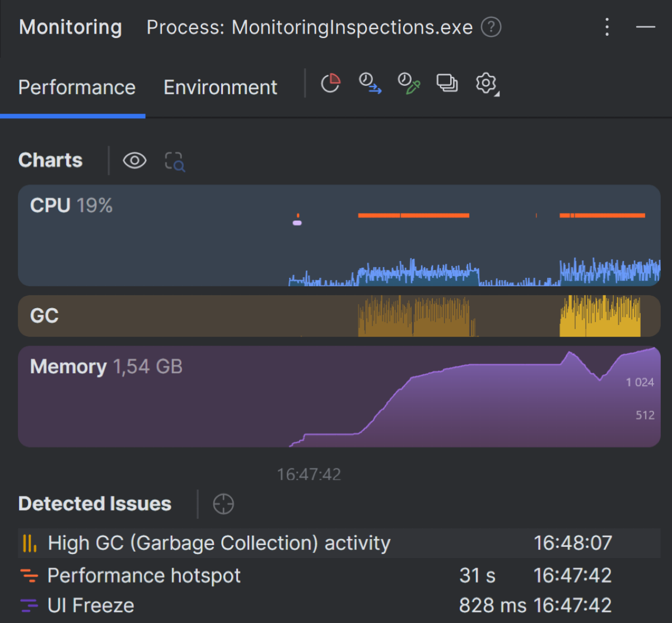Click the zoom selection magnifier icon
The height and width of the screenshot is (623, 672).
tap(175, 161)
